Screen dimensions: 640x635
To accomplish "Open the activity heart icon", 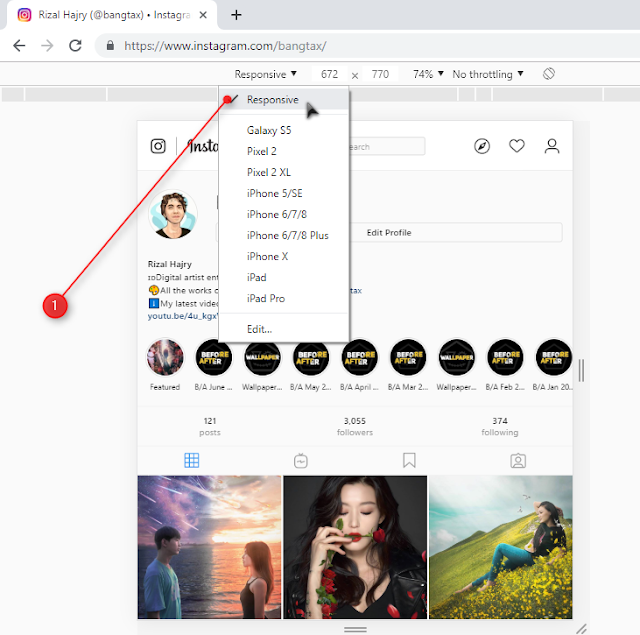I will click(x=517, y=146).
